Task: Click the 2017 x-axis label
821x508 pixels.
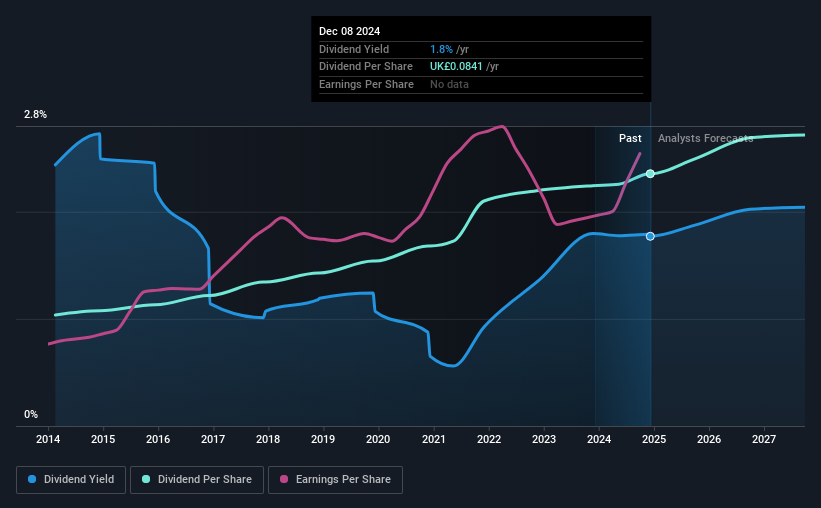Action: point(213,439)
